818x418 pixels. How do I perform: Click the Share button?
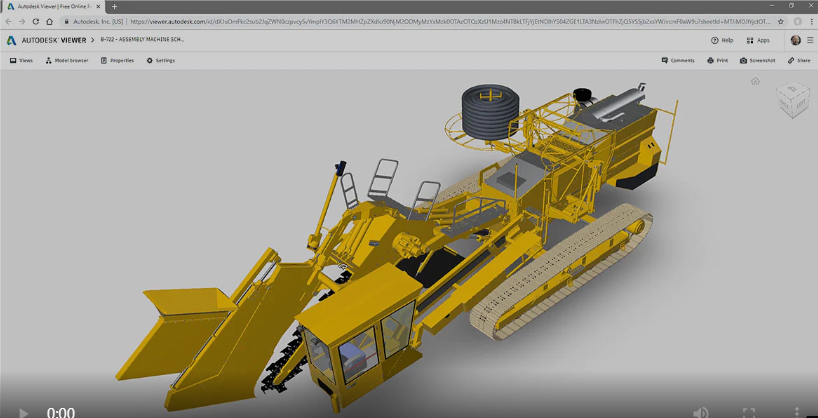coord(798,60)
